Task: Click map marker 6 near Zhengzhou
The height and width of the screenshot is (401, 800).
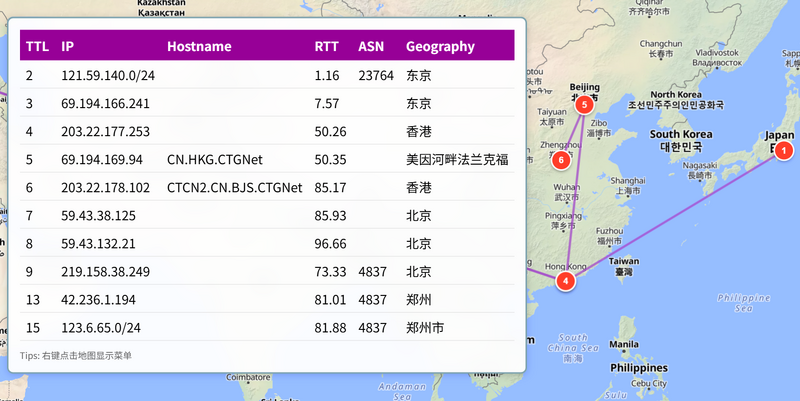Action: (561, 160)
